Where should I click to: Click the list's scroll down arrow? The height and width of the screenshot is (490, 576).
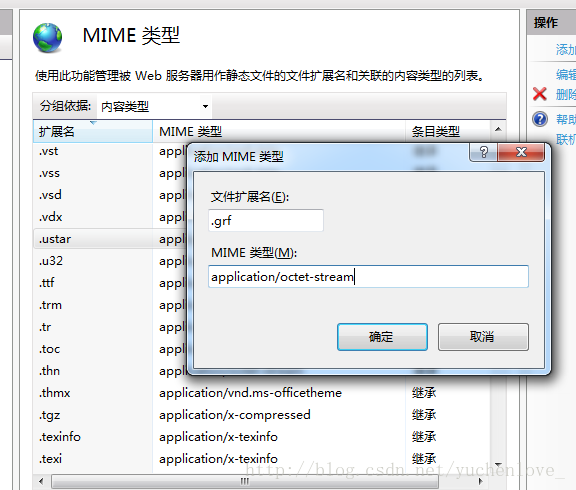coord(498,465)
